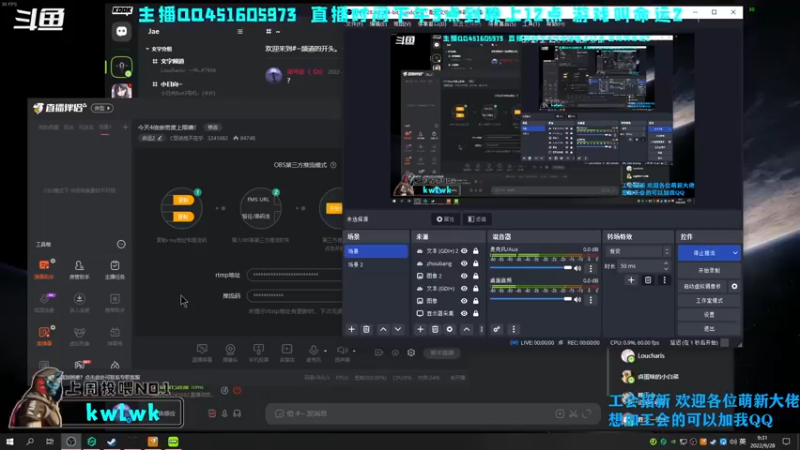The height and width of the screenshot is (450, 800).
Task: Expand the microphone options arrow in companion
Action: click(325, 351)
